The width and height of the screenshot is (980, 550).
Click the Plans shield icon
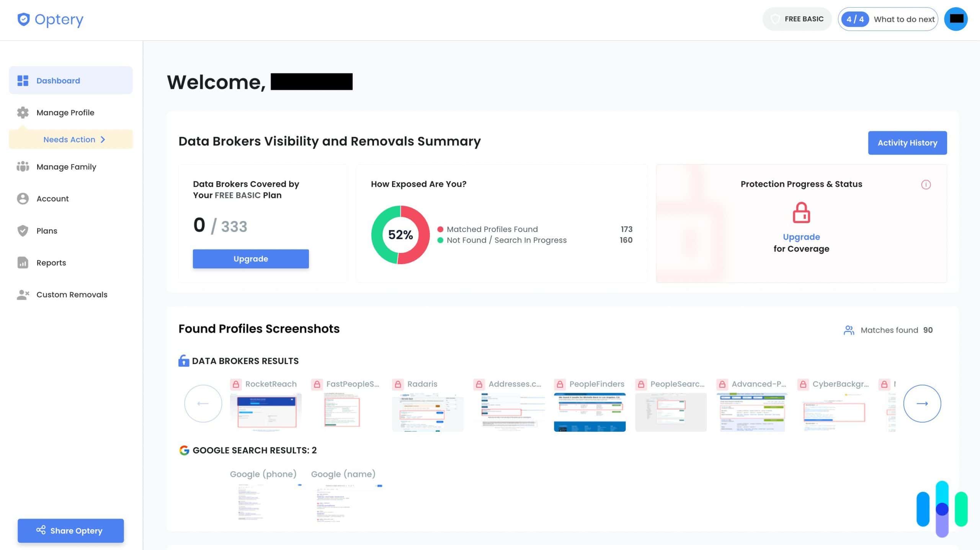(22, 230)
